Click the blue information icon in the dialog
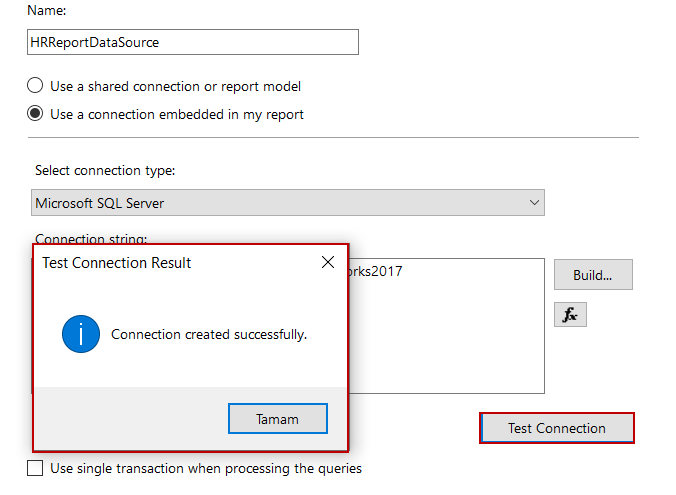This screenshot has height=495, width=676. coord(81,334)
